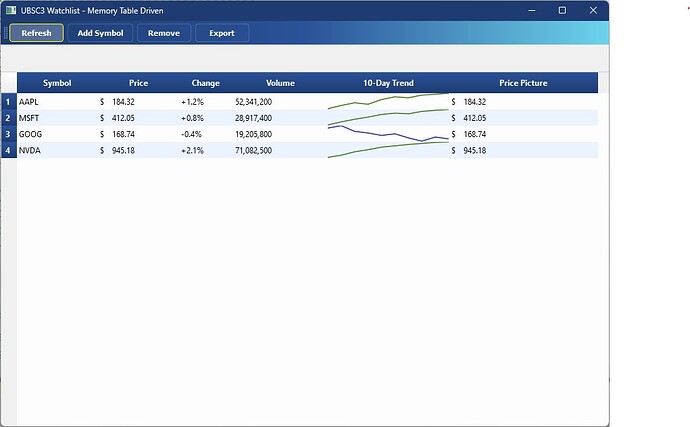Click the NVDA trend sparkline
This screenshot has height=427, width=690.
click(388, 150)
